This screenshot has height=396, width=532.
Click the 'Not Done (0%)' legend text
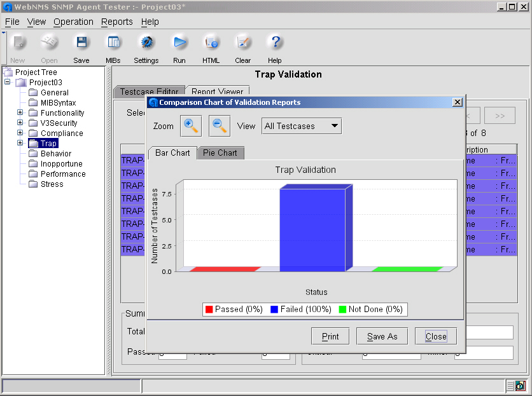click(x=375, y=309)
